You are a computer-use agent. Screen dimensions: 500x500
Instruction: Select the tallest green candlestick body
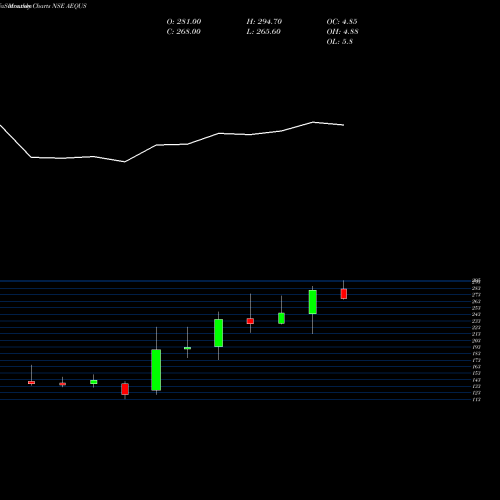coord(156,370)
